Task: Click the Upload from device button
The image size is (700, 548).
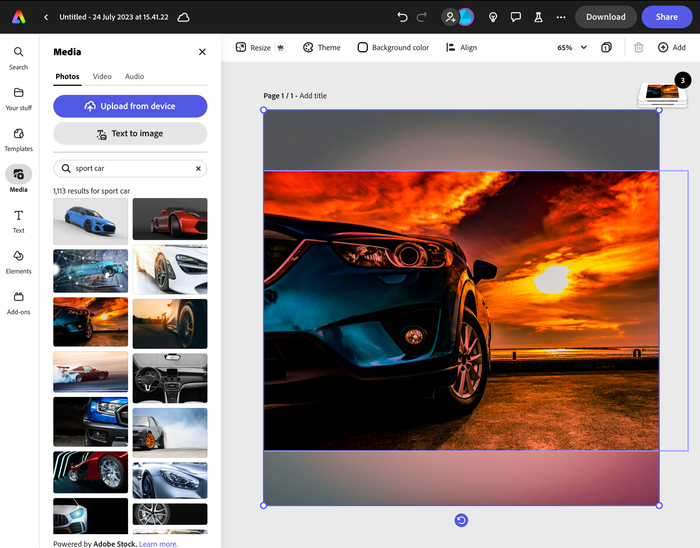Action: (130, 106)
